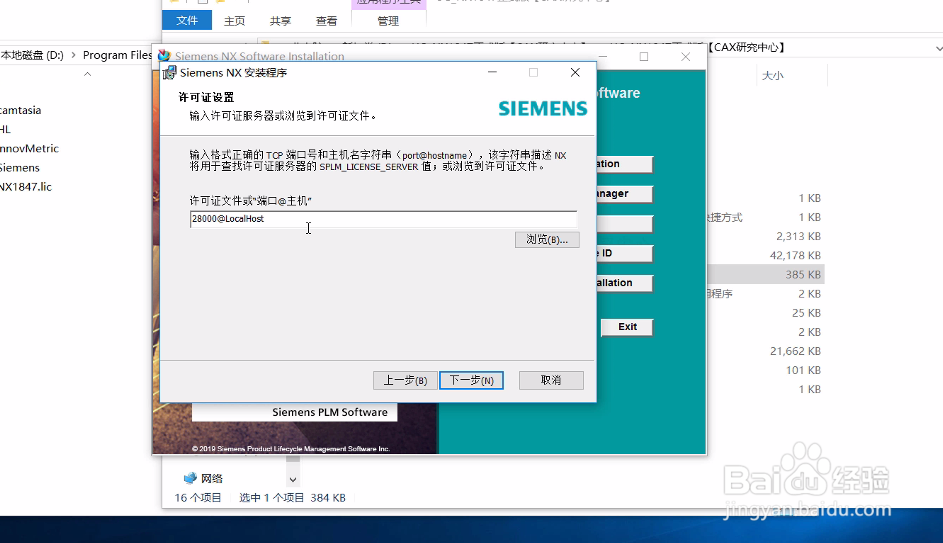
Task: Select the NX1847.lic file
Action: point(26,187)
